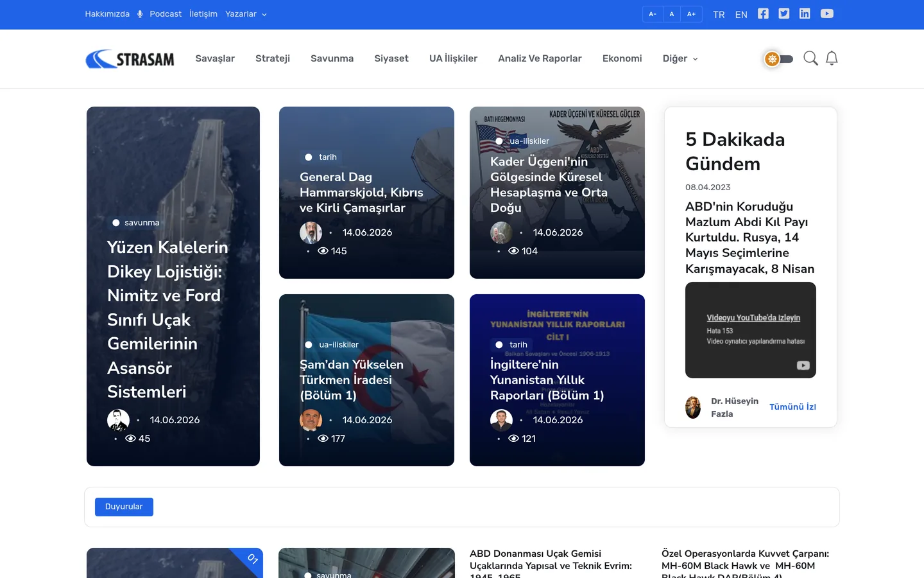
Task: Expand the Diğer menu dropdown
Action: [x=680, y=58]
